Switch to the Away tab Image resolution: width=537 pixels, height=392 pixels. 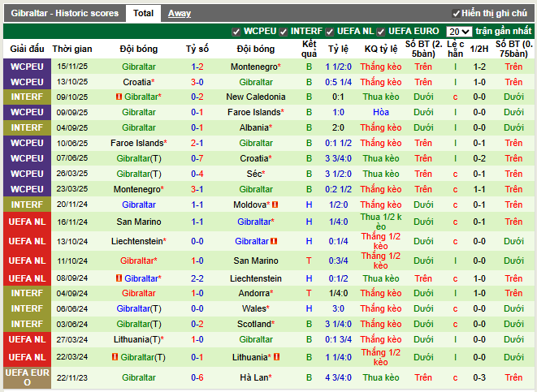(x=180, y=13)
